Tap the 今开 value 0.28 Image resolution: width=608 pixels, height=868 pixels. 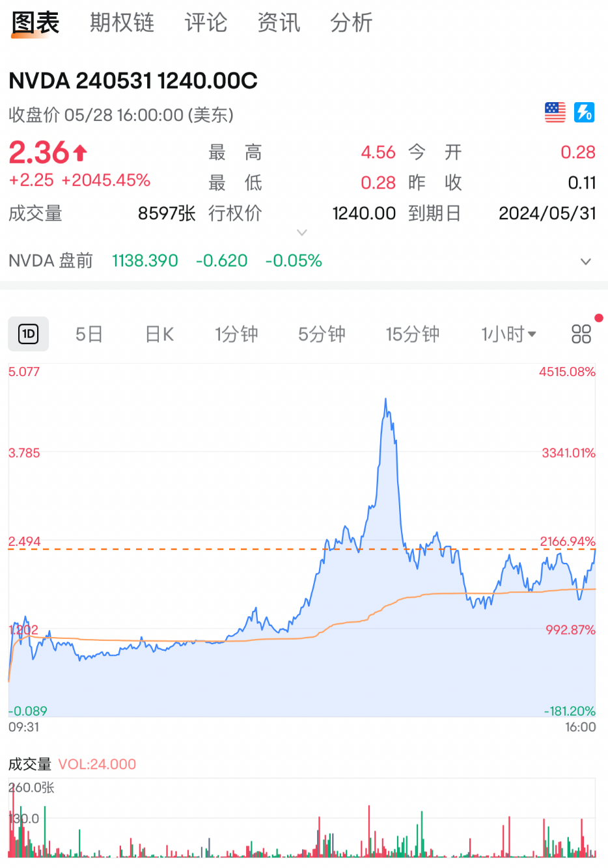pyautogui.click(x=578, y=152)
